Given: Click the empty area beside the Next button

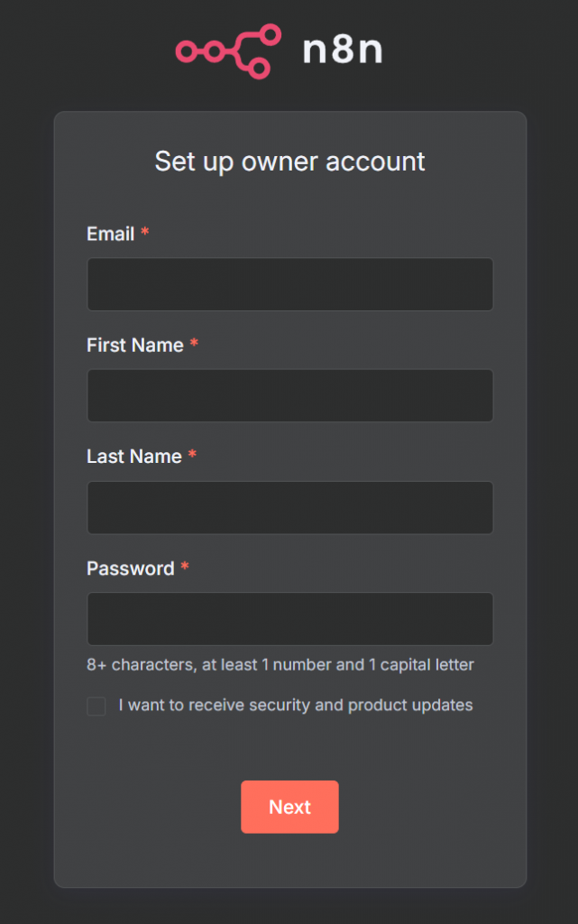Looking at the screenshot, I should point(424,807).
